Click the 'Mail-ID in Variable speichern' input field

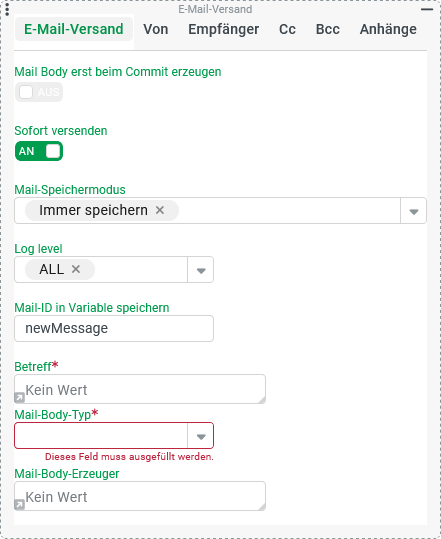tap(114, 328)
